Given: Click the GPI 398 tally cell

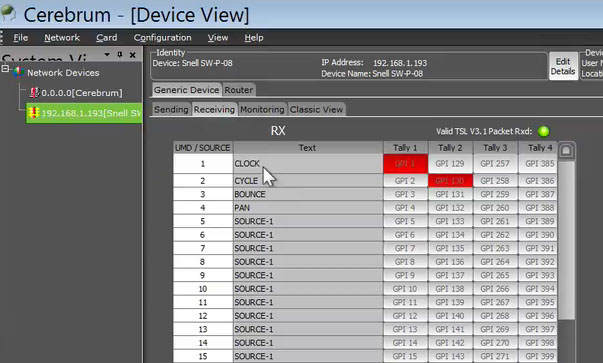Looking at the screenshot, I should 538,343.
